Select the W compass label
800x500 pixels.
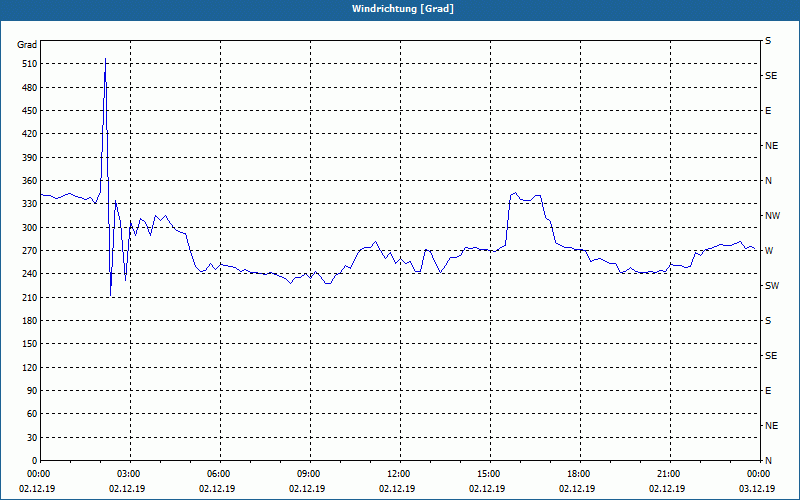[769, 251]
